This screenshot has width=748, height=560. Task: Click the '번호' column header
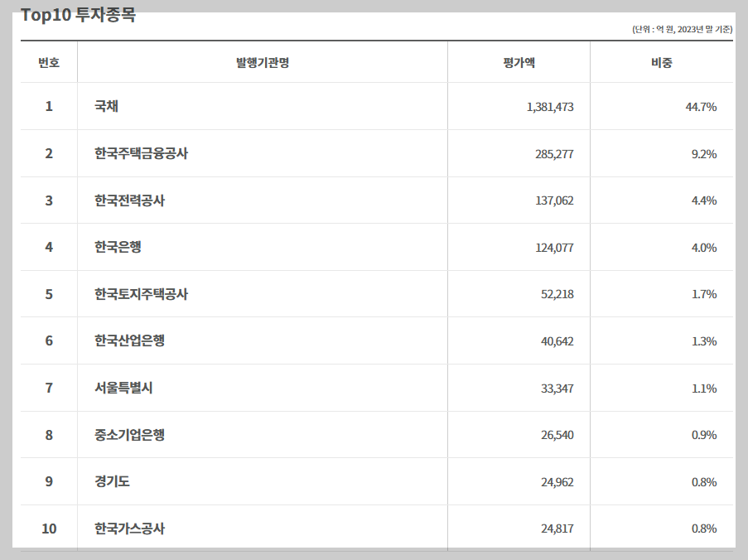click(x=49, y=62)
